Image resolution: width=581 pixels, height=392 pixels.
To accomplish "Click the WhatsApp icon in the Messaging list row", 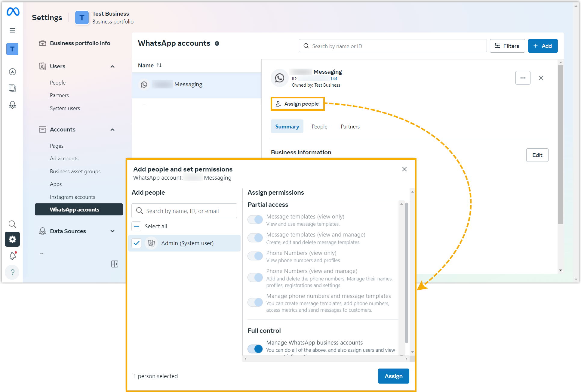I will tap(144, 85).
